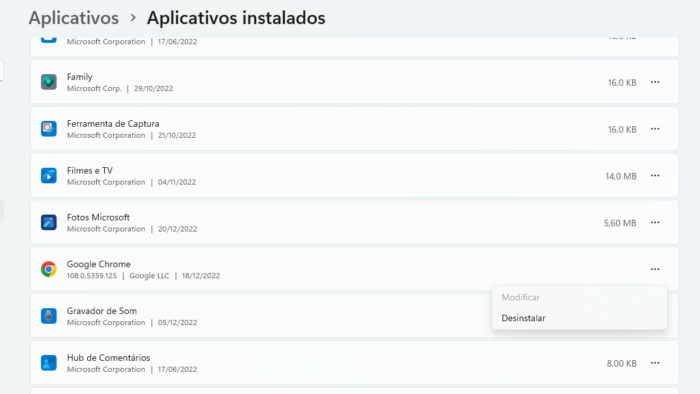The image size is (700, 394).
Task: Click the 20/12/2022 install date
Action: pos(177,229)
